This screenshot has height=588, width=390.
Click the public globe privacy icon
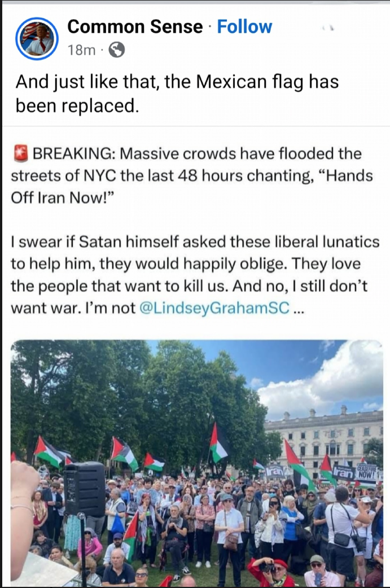[x=117, y=50]
